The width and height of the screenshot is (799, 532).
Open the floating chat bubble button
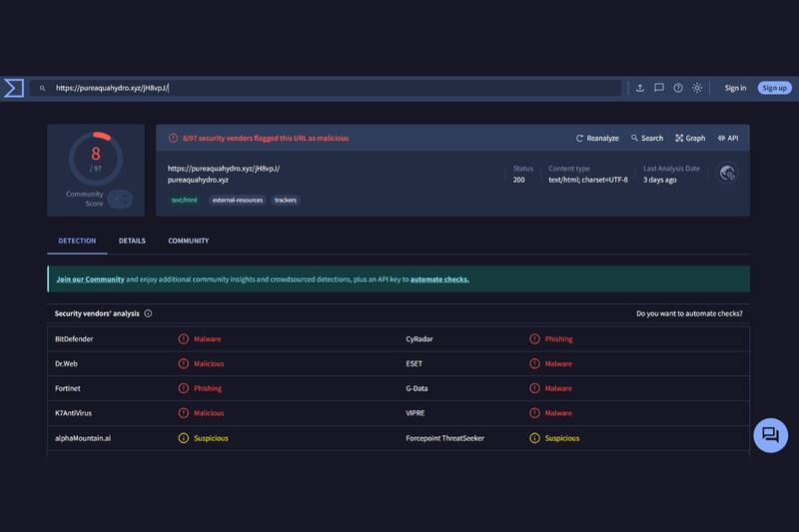(770, 435)
